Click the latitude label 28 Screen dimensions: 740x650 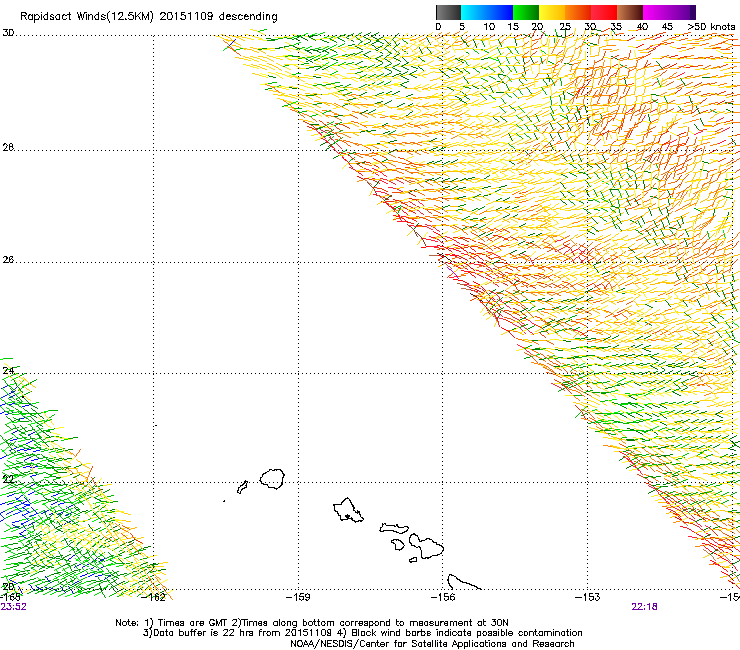(8, 147)
